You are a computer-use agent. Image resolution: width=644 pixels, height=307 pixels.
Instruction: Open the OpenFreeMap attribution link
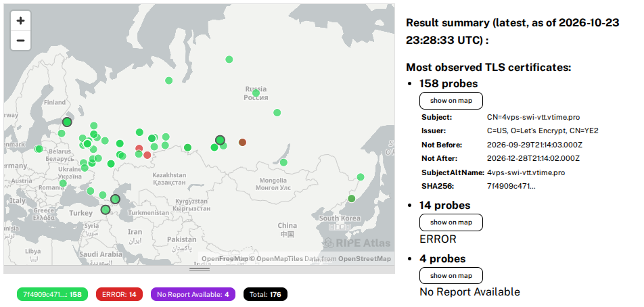pos(225,258)
